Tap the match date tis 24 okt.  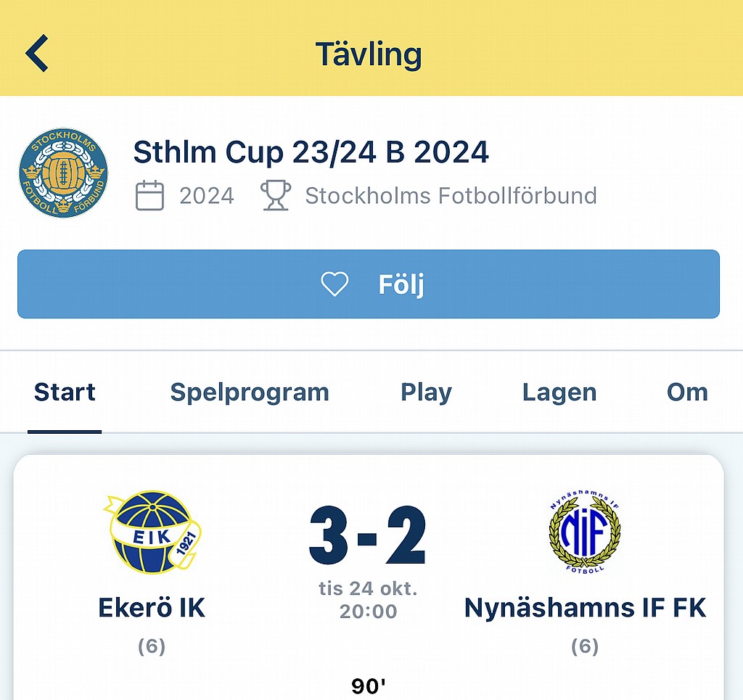coord(368,588)
